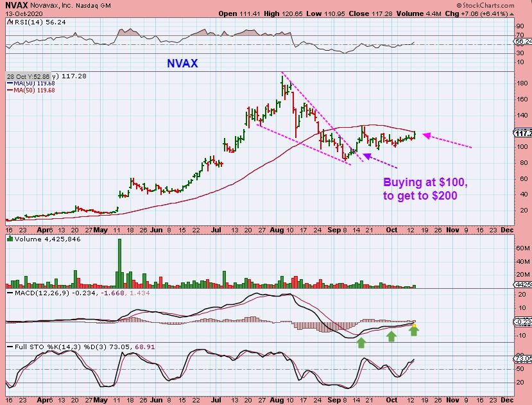
Task: Click the 'Volume 4.4M' header value
Action: (418, 14)
